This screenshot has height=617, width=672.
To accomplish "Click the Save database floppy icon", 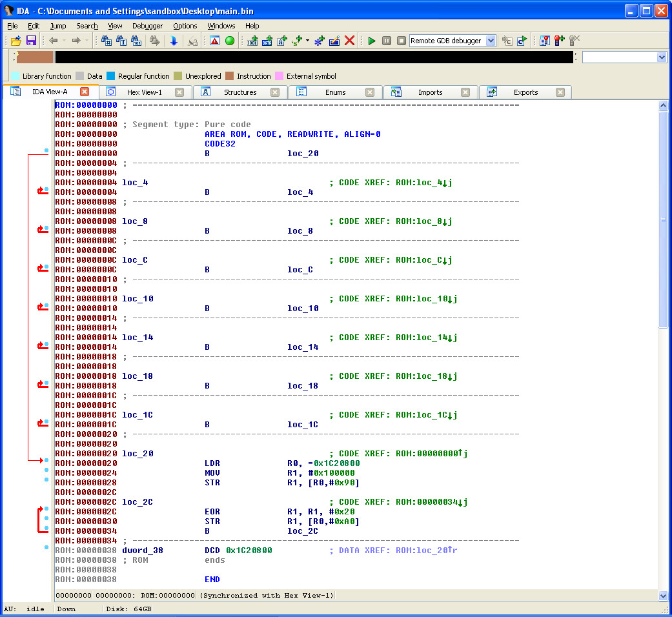I will click(31, 41).
